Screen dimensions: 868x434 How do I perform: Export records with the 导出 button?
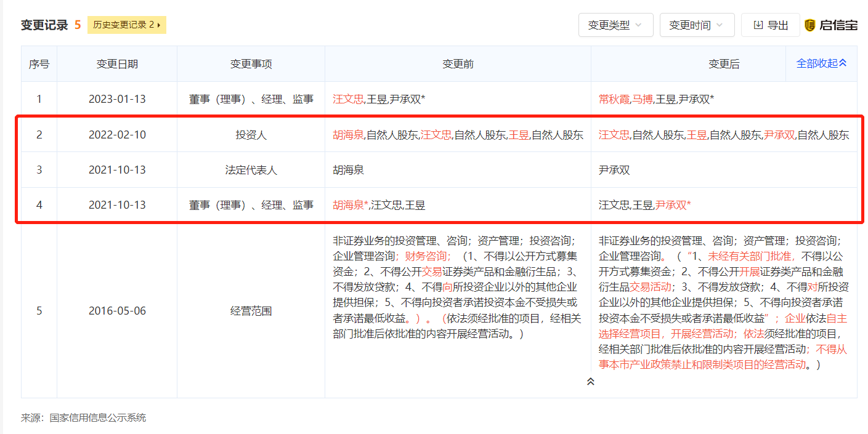pos(771,25)
